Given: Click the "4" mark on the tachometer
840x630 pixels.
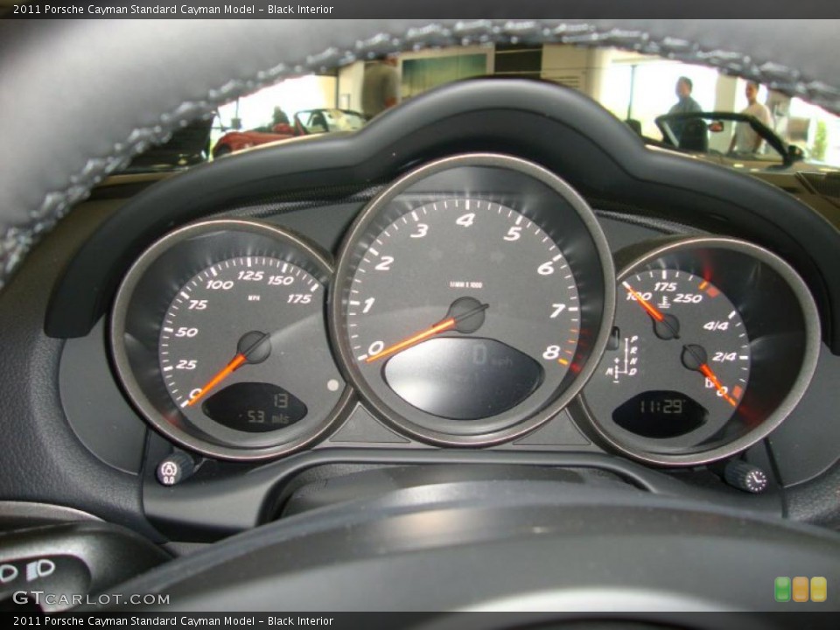Looking at the screenshot, I should point(465,220).
